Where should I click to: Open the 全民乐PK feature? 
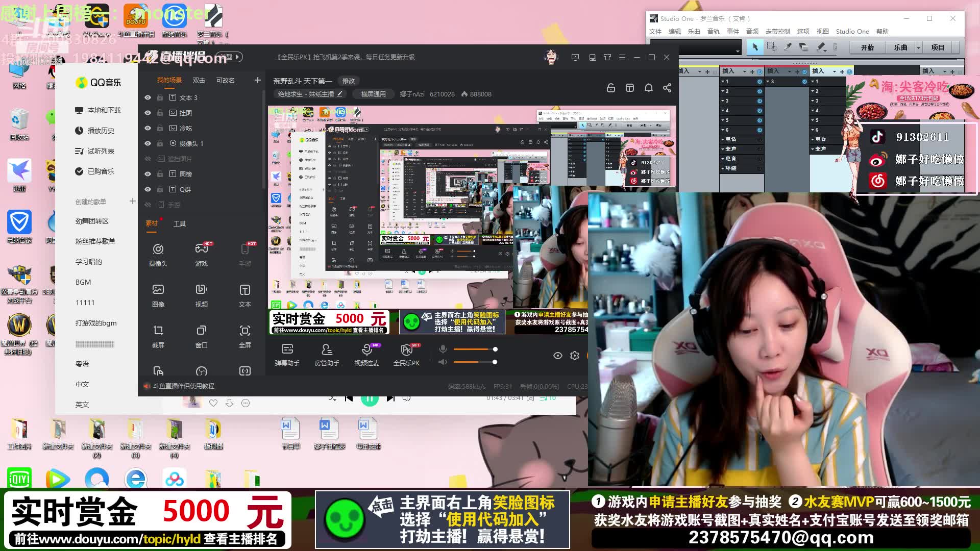pyautogui.click(x=407, y=355)
